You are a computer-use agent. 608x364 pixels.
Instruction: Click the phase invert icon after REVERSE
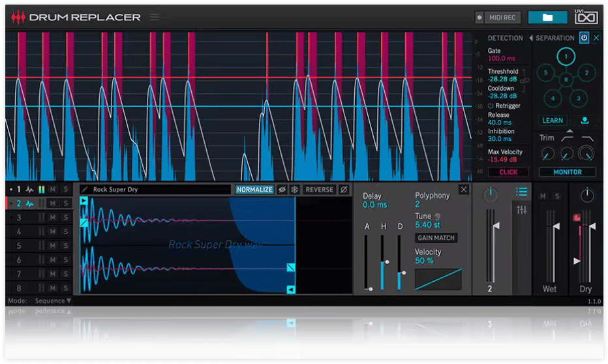344,190
